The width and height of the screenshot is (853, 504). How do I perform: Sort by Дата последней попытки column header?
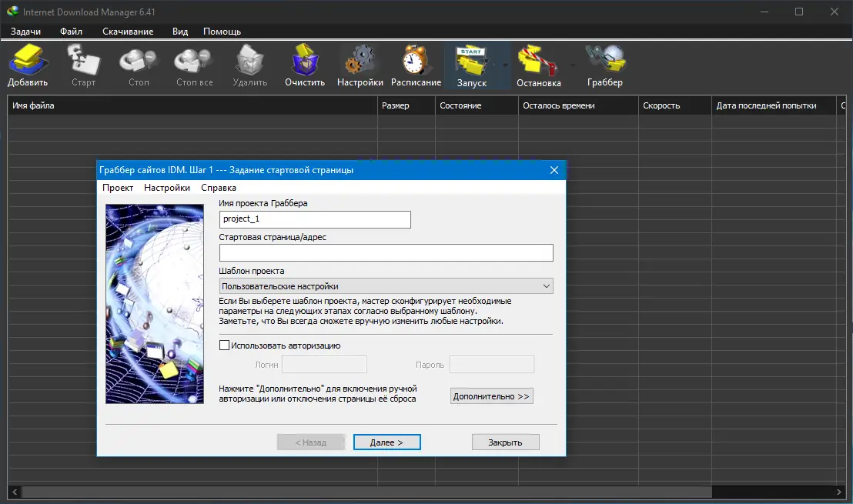(774, 105)
